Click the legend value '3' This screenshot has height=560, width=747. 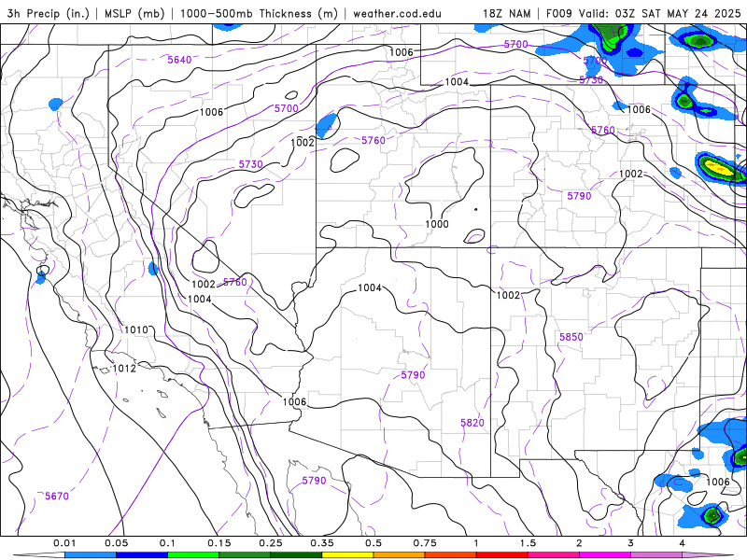[x=631, y=543]
